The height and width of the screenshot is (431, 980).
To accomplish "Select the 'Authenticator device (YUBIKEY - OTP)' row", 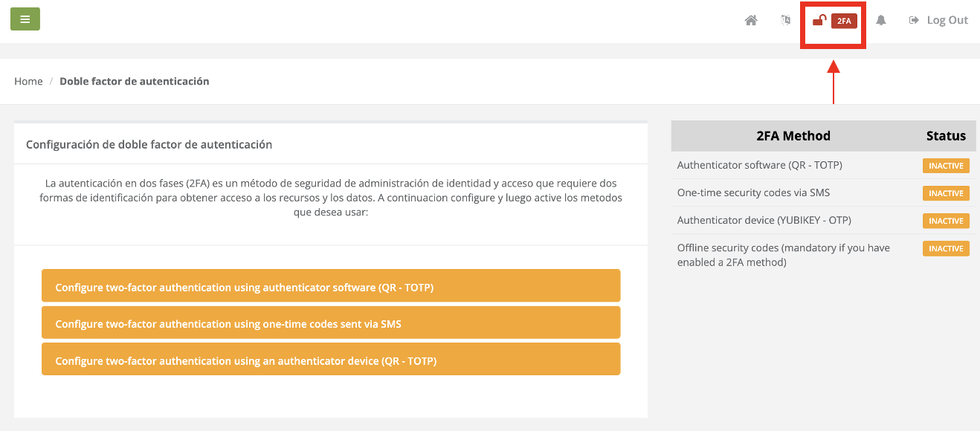I will pyautogui.click(x=764, y=221).
